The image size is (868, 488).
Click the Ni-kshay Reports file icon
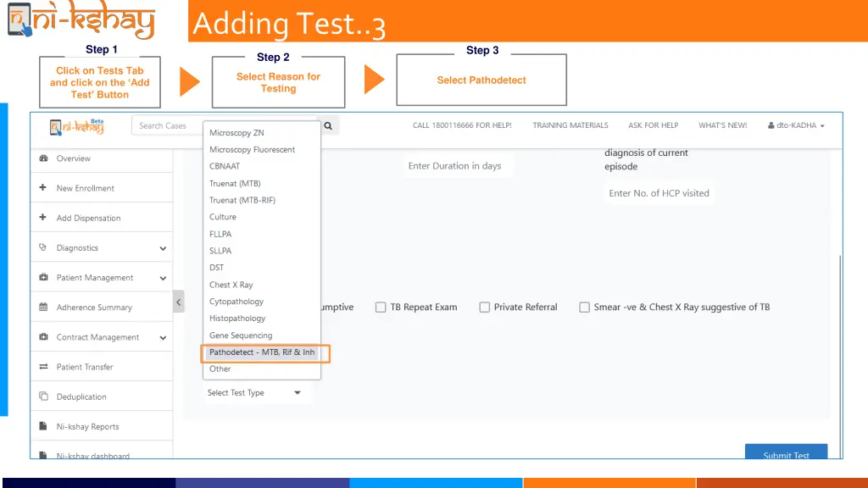[x=42, y=426]
